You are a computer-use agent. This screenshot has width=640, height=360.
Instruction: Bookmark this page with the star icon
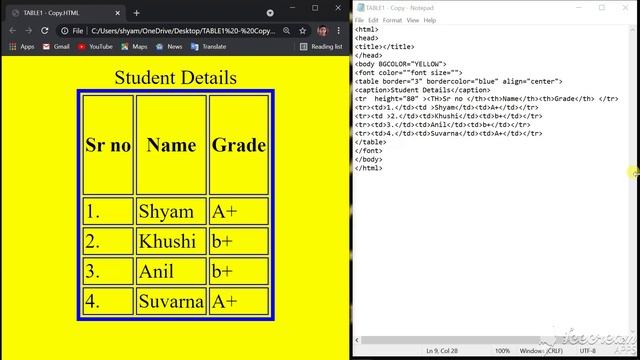click(x=302, y=31)
